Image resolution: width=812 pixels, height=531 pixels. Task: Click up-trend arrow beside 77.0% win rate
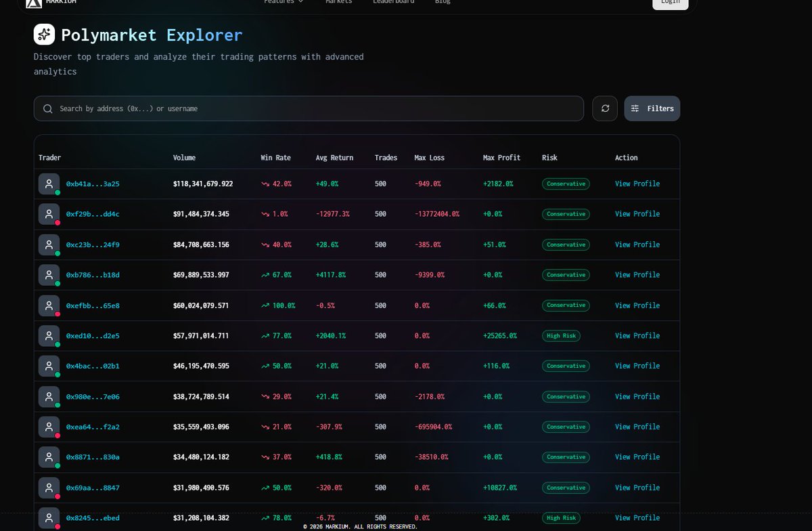point(265,336)
